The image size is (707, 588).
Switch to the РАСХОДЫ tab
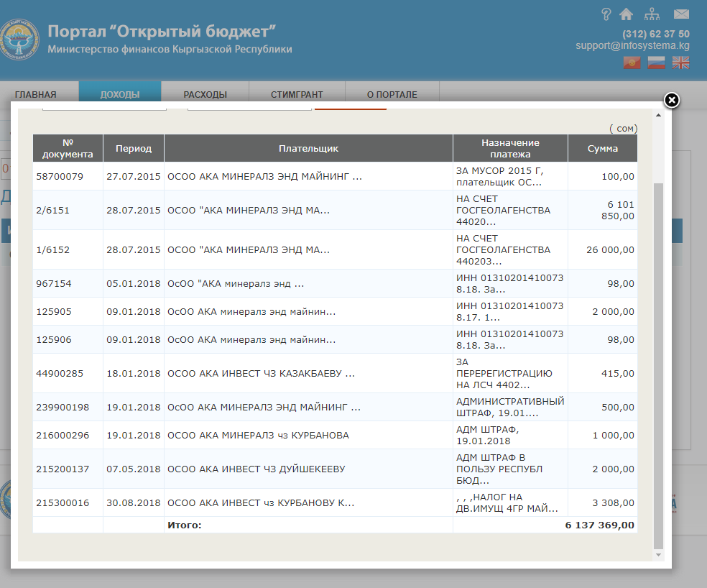(x=205, y=94)
